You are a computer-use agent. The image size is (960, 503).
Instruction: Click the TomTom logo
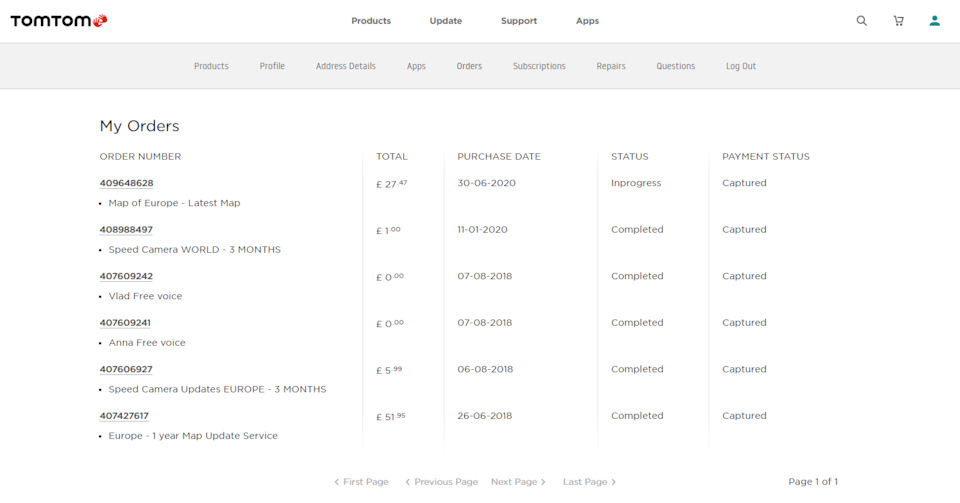click(x=59, y=21)
